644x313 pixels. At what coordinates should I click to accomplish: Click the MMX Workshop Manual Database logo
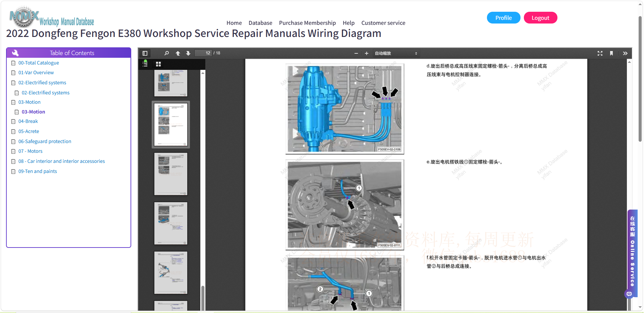[x=51, y=17]
